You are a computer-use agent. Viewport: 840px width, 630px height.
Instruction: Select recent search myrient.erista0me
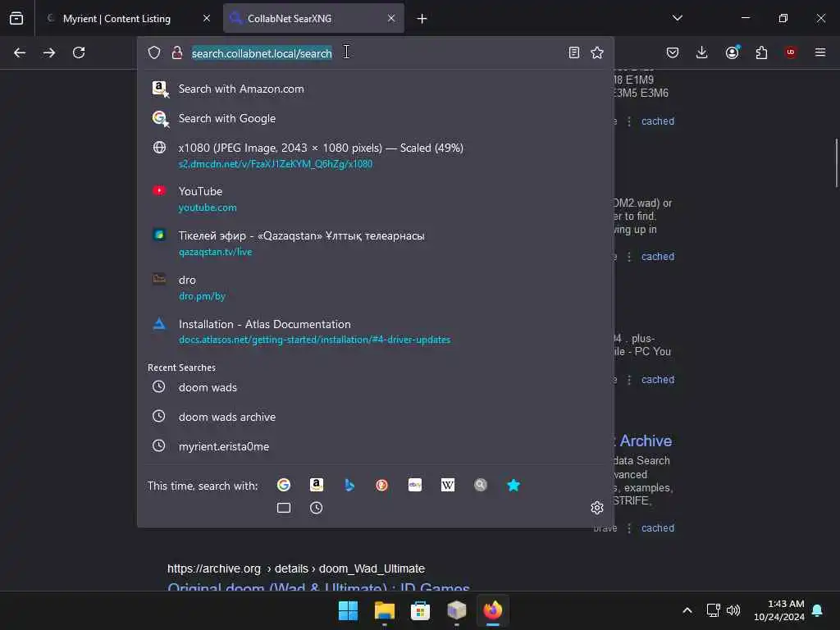[376, 446]
